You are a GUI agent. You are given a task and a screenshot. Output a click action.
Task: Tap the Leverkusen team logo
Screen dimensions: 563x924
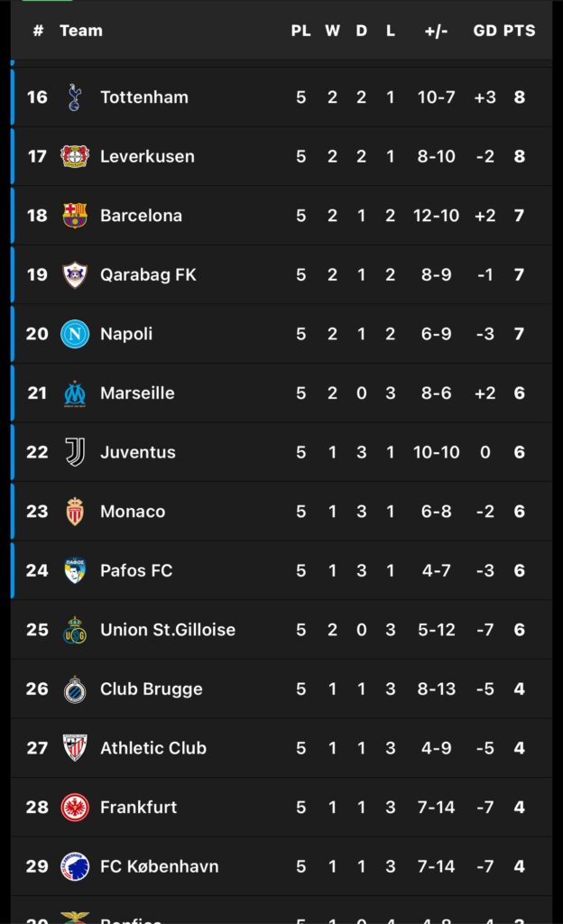click(x=75, y=156)
